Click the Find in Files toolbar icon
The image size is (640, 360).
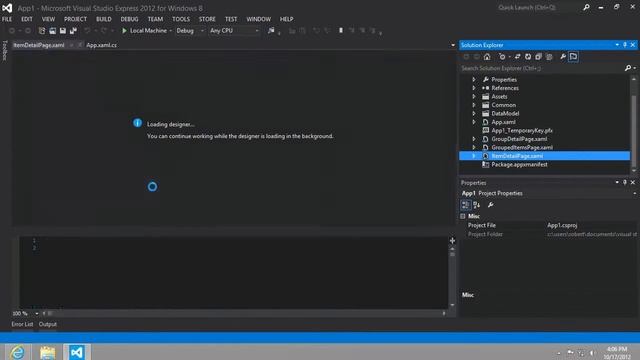(271, 31)
